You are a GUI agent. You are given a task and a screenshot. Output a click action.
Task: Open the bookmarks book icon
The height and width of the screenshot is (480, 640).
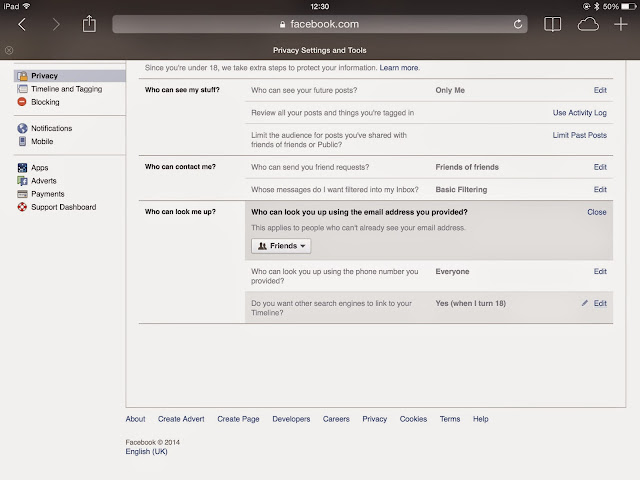pyautogui.click(x=552, y=24)
